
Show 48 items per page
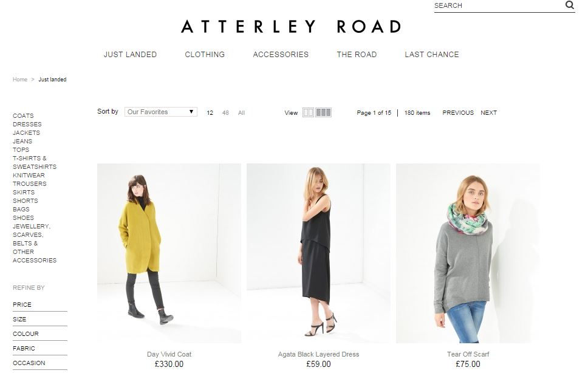225,113
